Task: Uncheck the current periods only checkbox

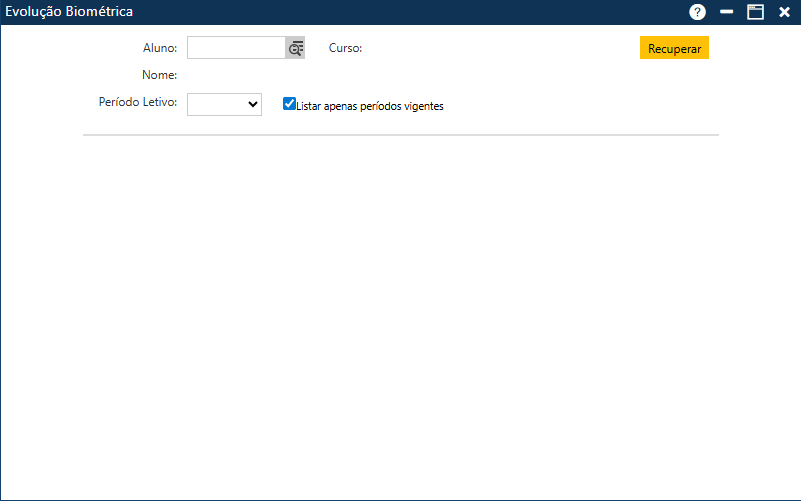Action: point(289,103)
